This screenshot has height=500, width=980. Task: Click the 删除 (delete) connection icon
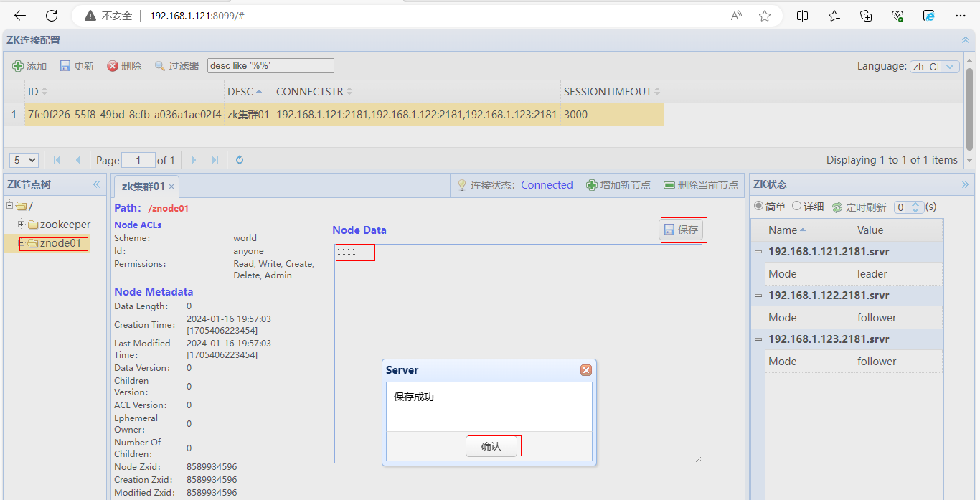tap(113, 66)
